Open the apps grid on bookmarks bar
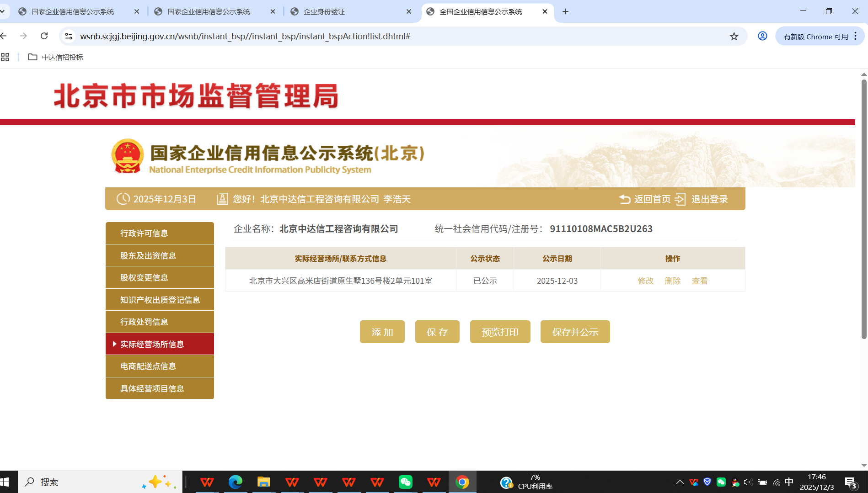The height and width of the screenshot is (493, 868). [5, 57]
